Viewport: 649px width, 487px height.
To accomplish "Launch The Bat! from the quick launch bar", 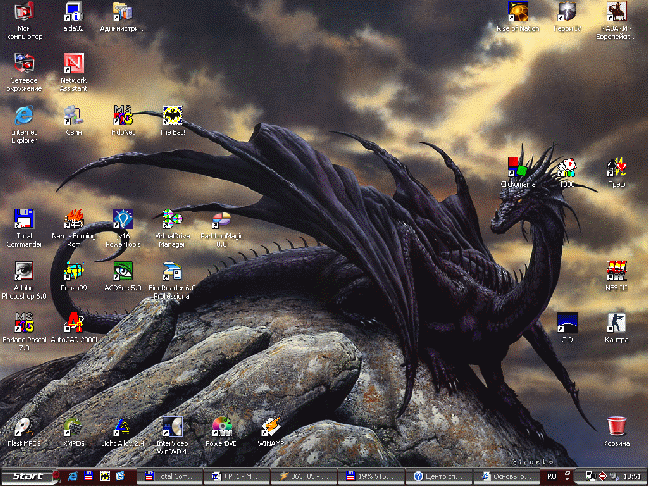I will [105, 476].
